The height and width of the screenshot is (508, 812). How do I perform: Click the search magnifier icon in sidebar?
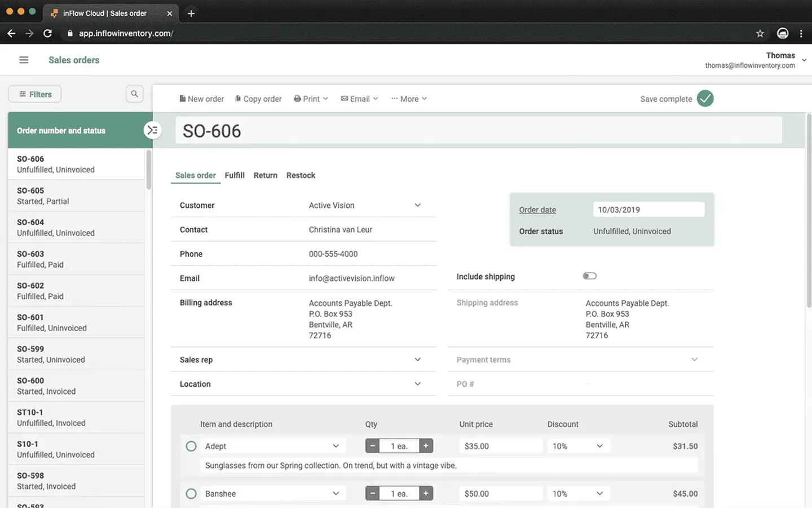[134, 94]
